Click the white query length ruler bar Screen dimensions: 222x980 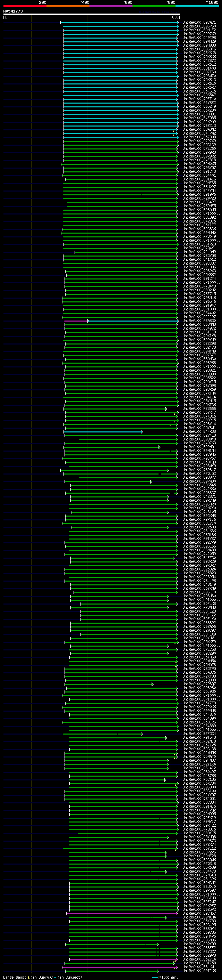(x=92, y=15)
